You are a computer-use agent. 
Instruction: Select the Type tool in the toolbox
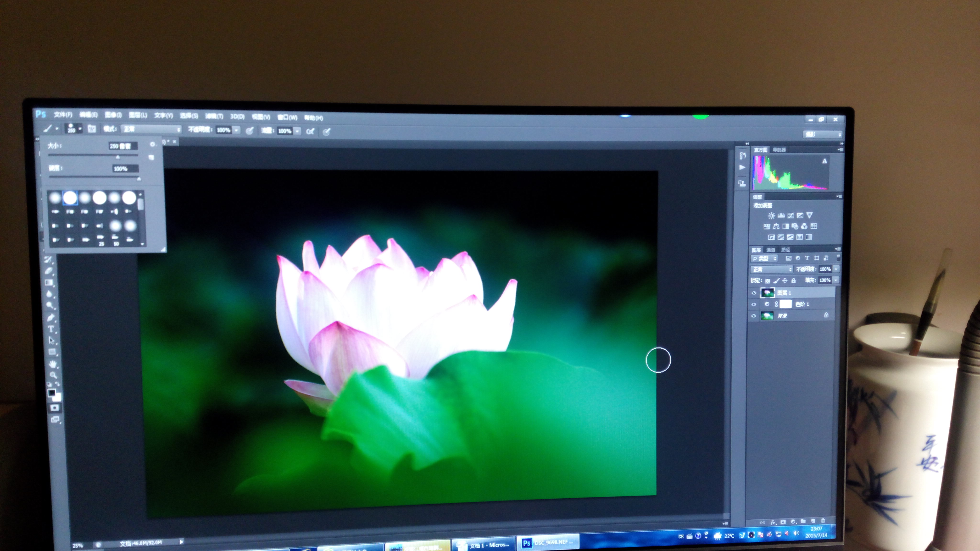pos(51,329)
